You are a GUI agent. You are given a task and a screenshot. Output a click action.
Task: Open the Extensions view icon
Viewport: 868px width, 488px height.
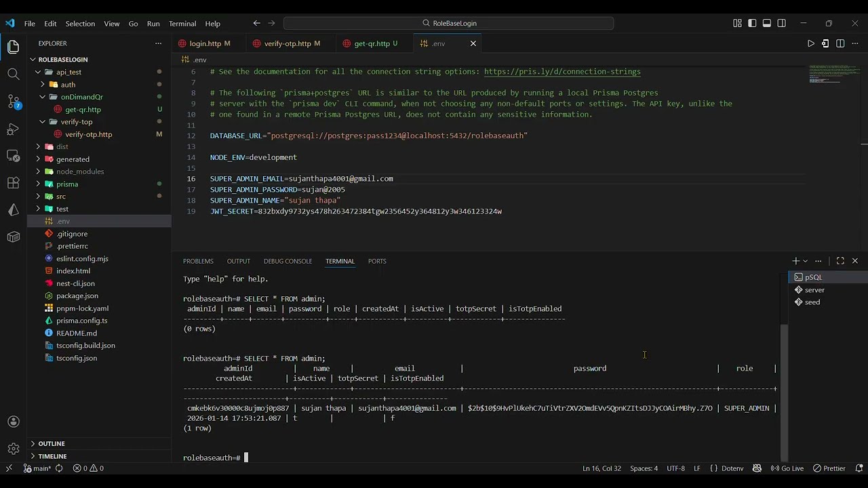(14, 183)
